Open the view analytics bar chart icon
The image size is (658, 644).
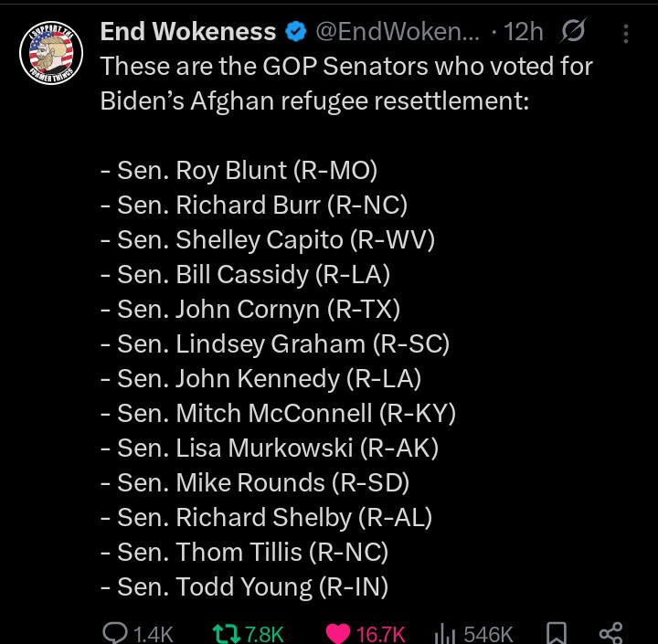(444, 632)
